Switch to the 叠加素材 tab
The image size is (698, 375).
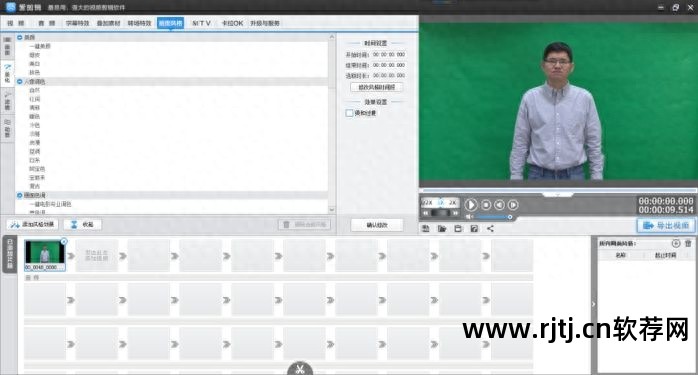[109, 23]
